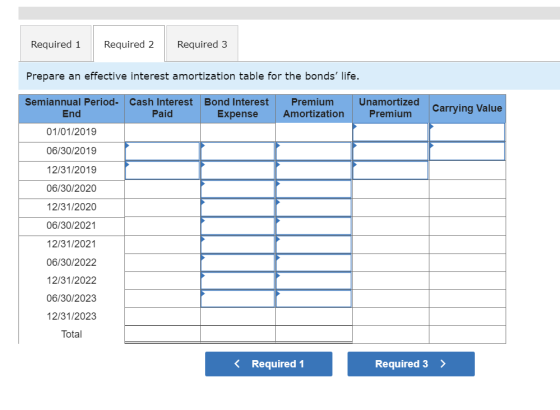Select Premium Amortization cell for 12/31/2022
Viewport: 560px width, 410px height.
point(314,281)
